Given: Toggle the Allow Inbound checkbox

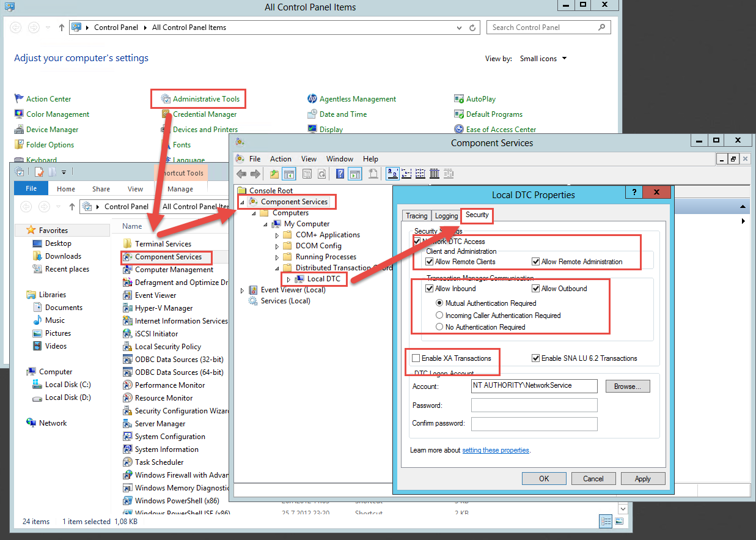Looking at the screenshot, I should click(430, 289).
